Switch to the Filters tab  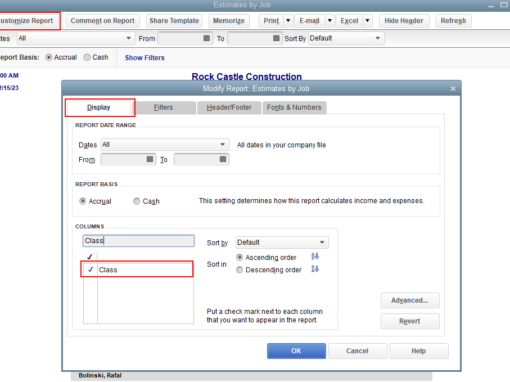(163, 107)
